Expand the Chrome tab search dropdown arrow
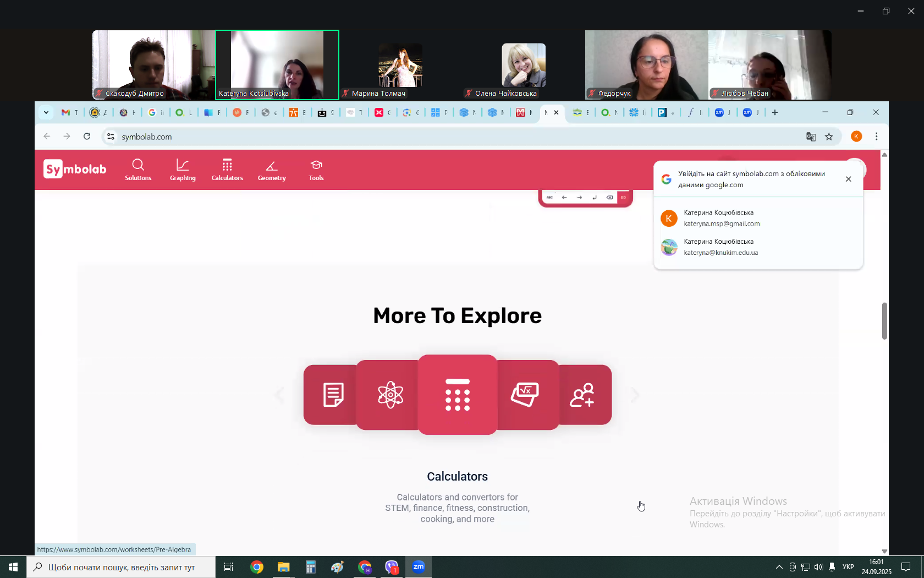The height and width of the screenshot is (578, 924). pos(46,112)
